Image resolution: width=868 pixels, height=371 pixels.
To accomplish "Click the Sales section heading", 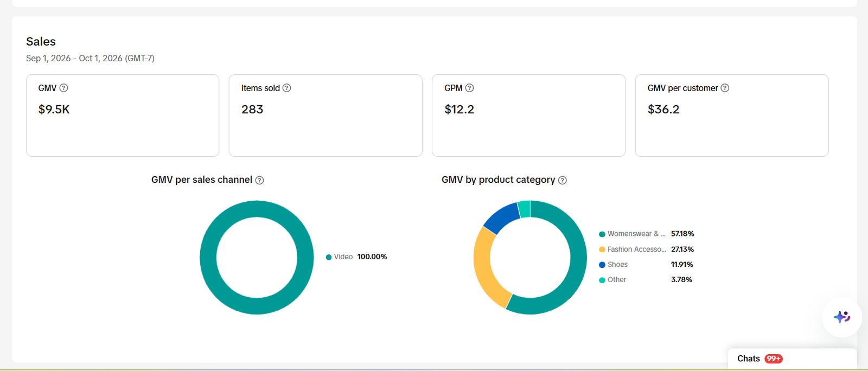I will tap(41, 41).
